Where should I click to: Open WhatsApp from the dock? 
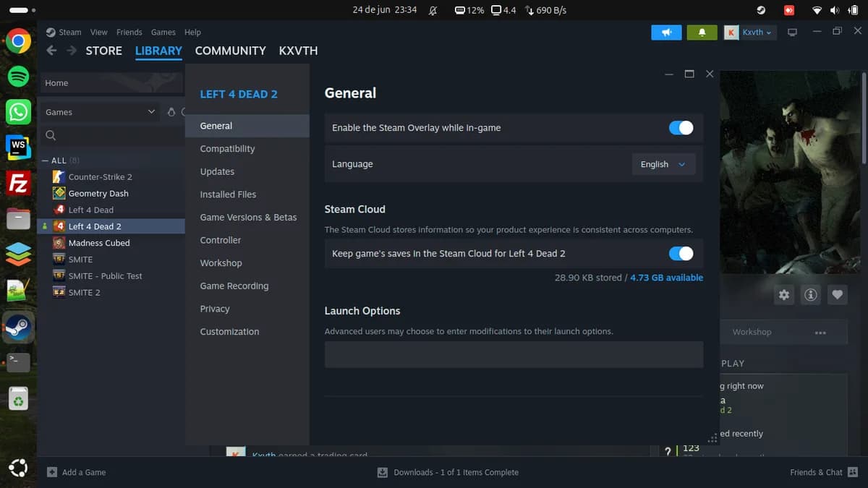[x=18, y=112]
